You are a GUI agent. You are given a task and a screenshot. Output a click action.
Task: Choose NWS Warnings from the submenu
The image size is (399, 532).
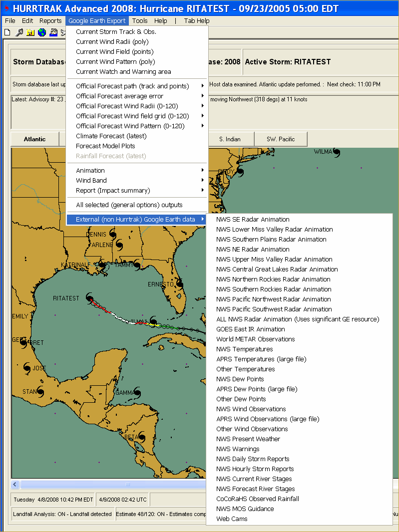pos(238,449)
